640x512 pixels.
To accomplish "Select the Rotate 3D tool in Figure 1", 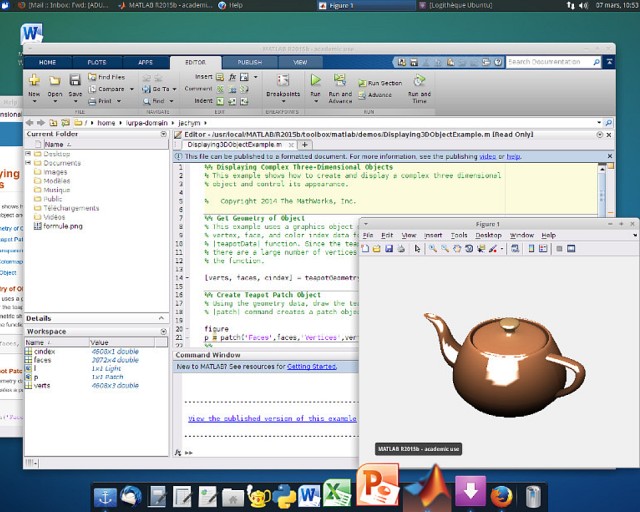I will tap(471, 248).
